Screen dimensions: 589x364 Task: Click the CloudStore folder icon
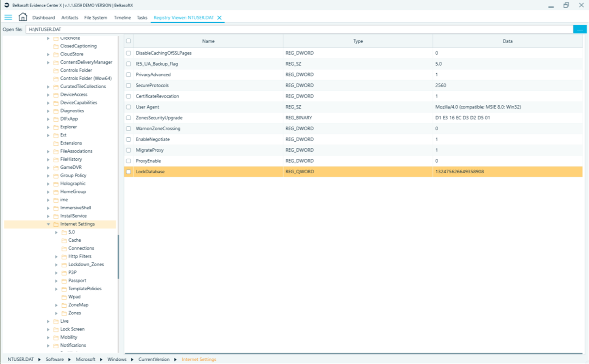(56, 54)
